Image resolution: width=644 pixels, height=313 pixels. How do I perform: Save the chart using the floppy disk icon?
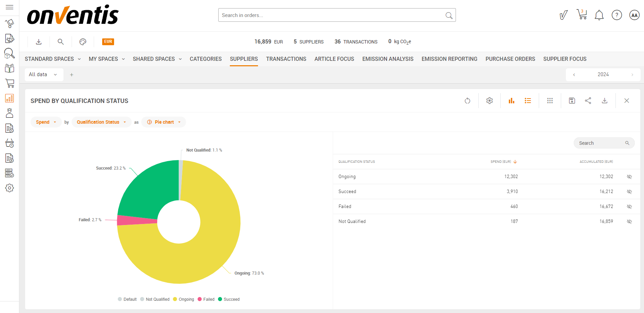(572, 101)
